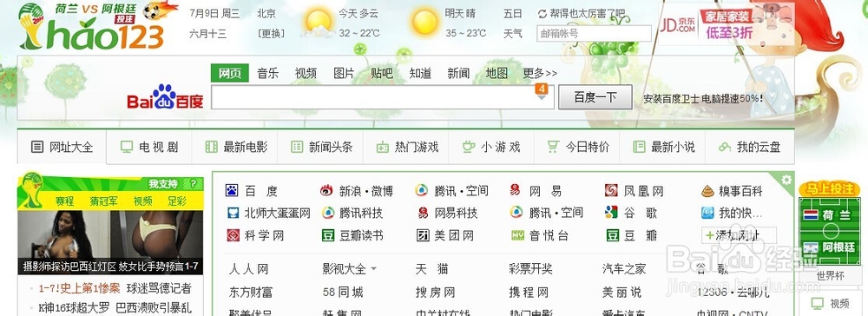Select the 视频 search tab
Image resolution: width=868 pixels, height=316 pixels.
click(x=306, y=73)
